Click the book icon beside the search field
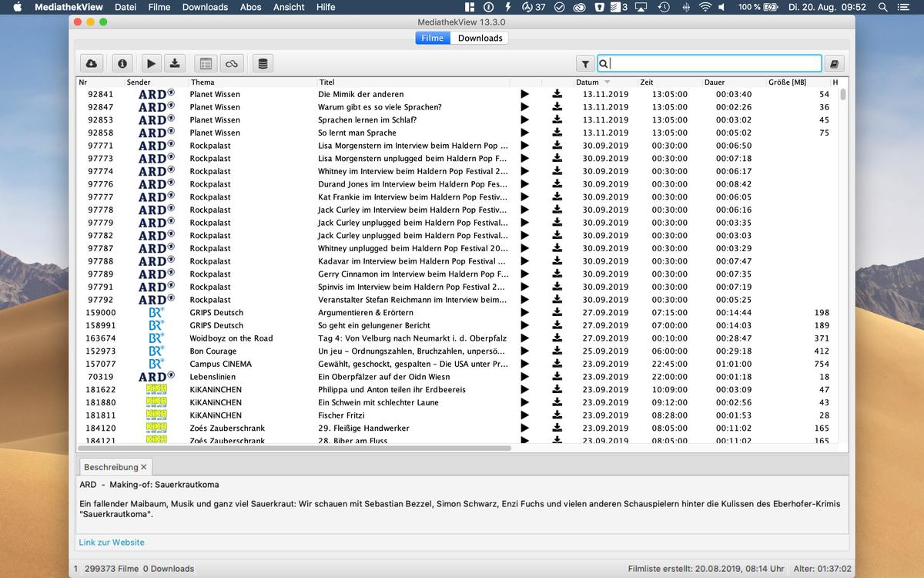 pyautogui.click(x=834, y=64)
